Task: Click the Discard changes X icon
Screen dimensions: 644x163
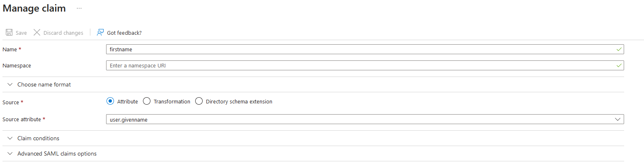Action: point(37,33)
